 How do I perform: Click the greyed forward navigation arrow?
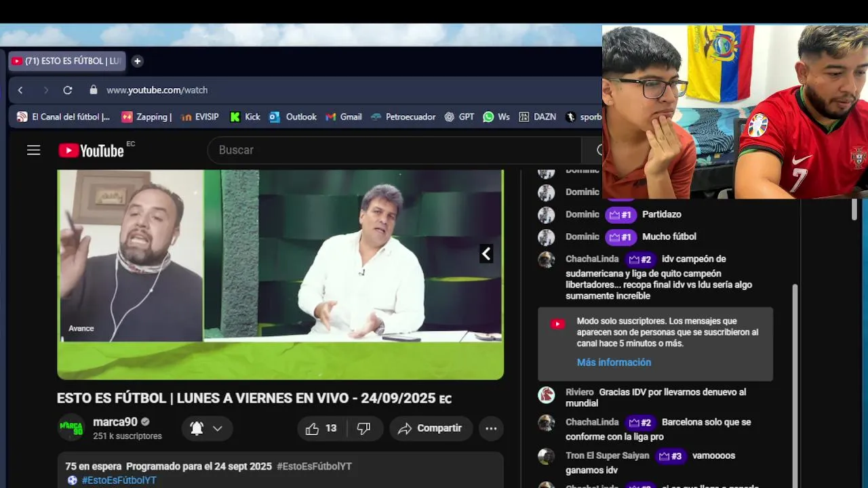pos(45,90)
